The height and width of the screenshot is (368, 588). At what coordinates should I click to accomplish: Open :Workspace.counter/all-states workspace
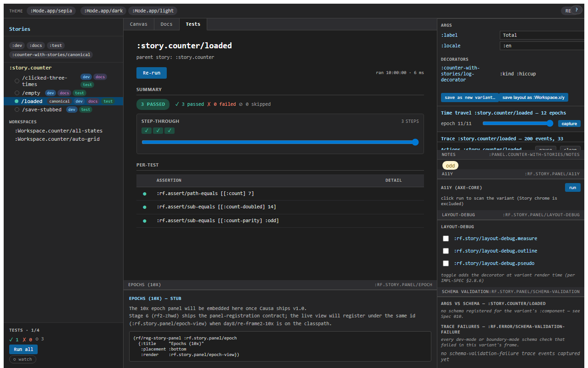click(58, 131)
